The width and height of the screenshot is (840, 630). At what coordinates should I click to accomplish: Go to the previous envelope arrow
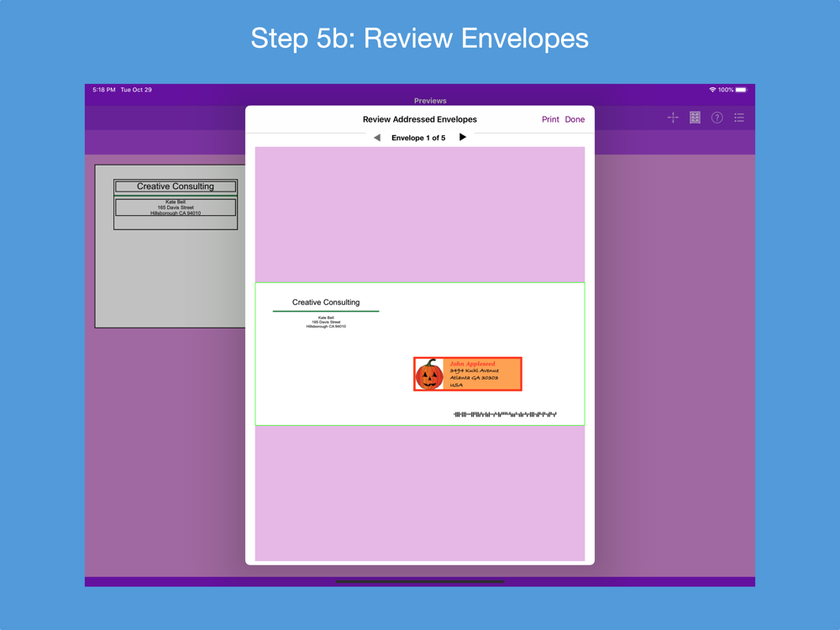click(376, 138)
